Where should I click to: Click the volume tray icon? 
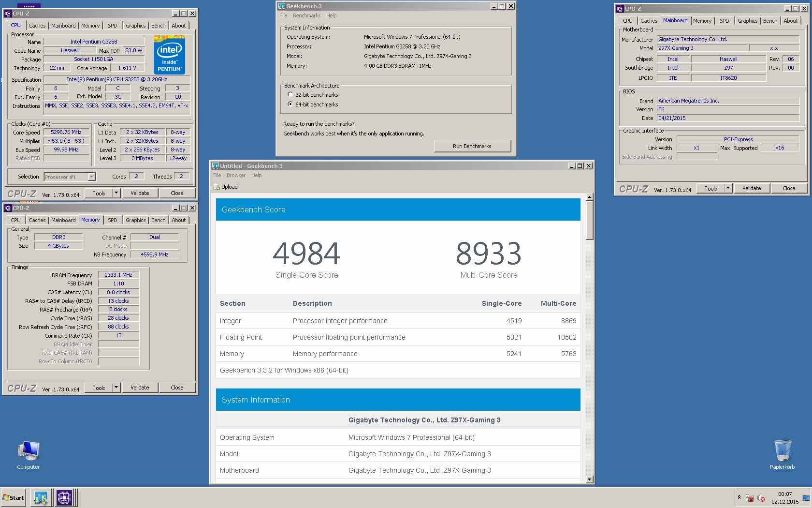(761, 498)
